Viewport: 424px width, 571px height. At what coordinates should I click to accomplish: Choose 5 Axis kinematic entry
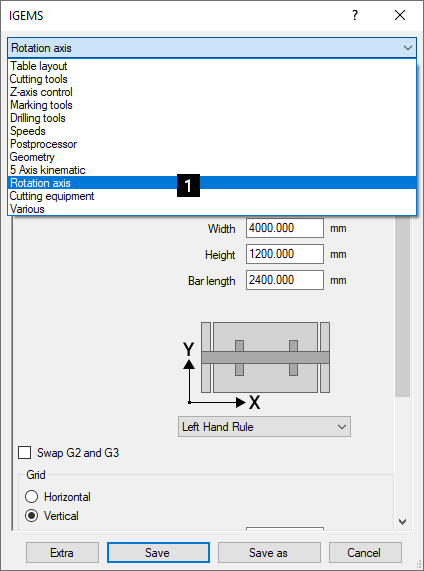click(212, 170)
